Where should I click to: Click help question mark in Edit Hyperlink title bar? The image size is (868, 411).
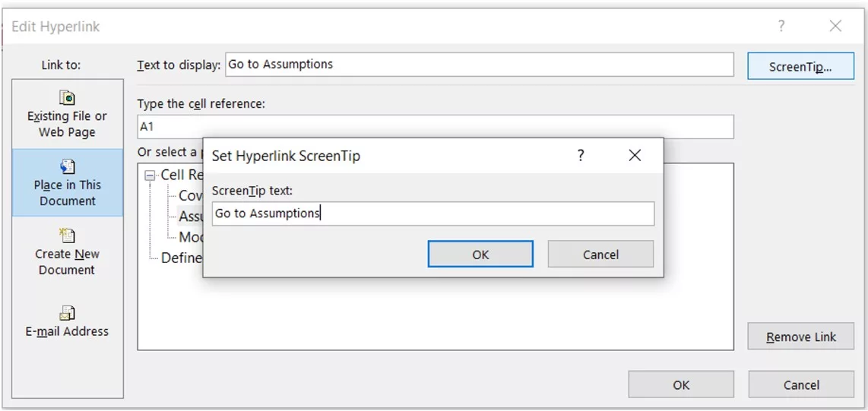pyautogui.click(x=781, y=27)
